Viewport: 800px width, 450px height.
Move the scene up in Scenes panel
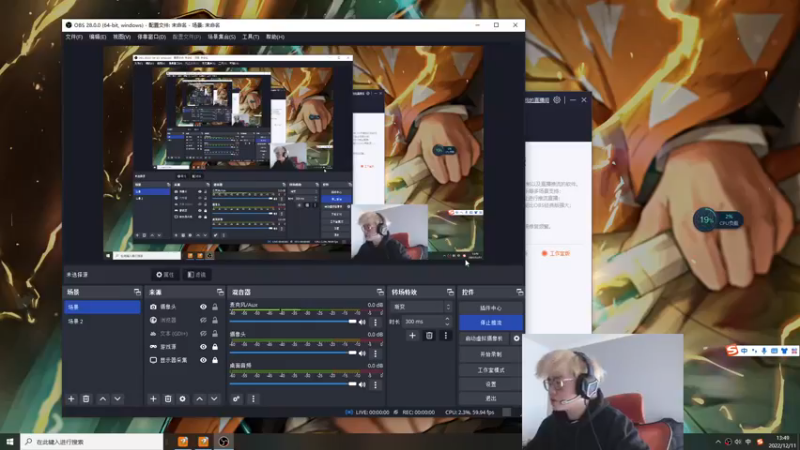click(x=103, y=399)
